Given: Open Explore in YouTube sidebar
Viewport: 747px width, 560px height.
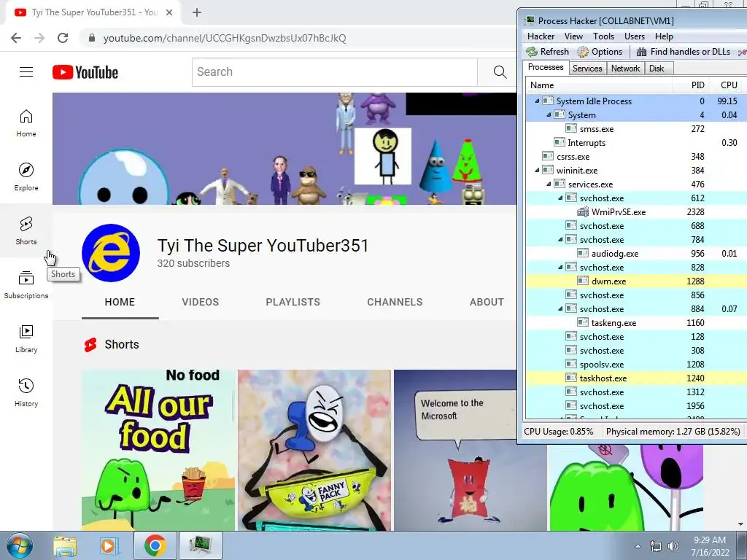Looking at the screenshot, I should coord(26,177).
